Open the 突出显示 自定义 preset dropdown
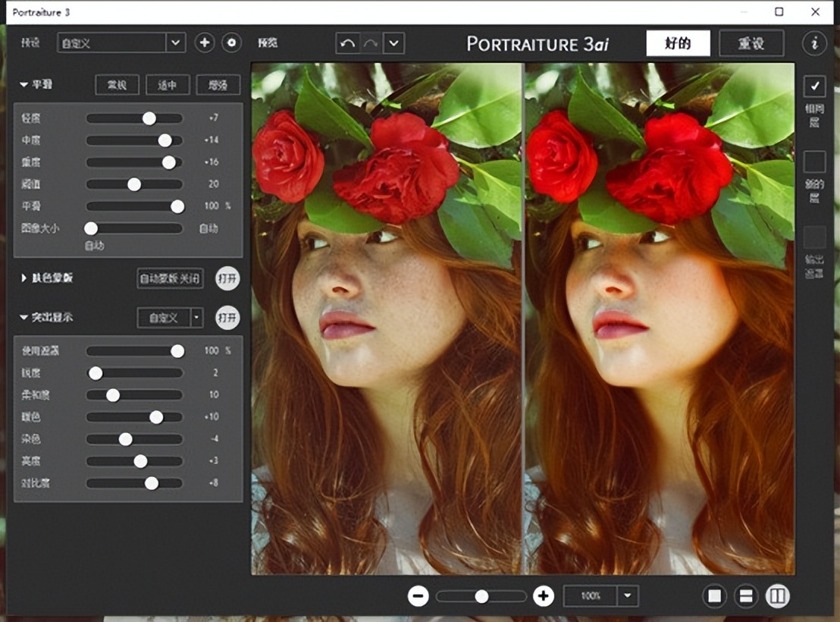Image resolution: width=840 pixels, height=622 pixels. [197, 318]
